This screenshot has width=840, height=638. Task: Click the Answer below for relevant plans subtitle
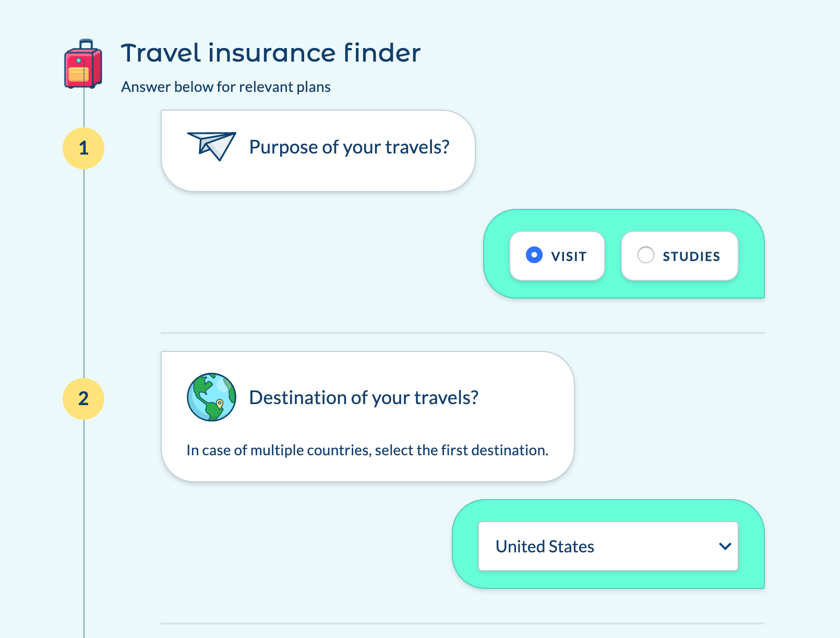point(226,87)
